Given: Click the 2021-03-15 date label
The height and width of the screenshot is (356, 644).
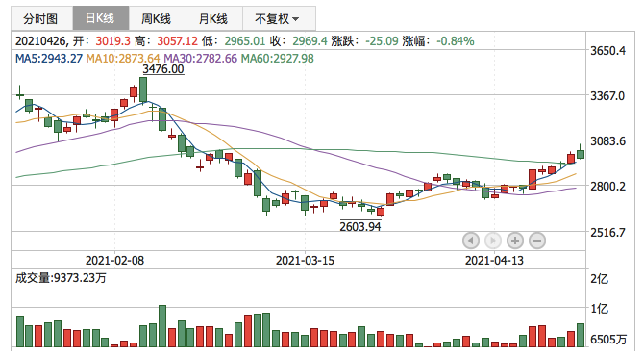Looking at the screenshot, I should [305, 261].
